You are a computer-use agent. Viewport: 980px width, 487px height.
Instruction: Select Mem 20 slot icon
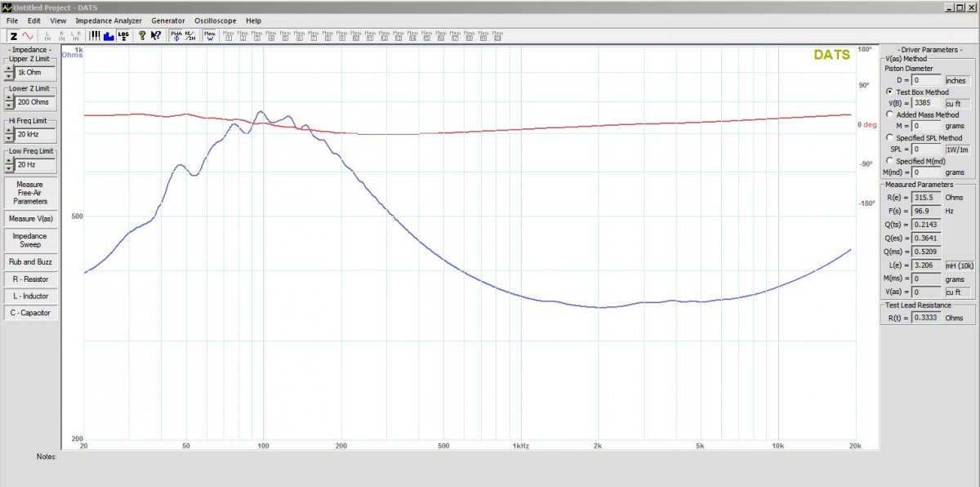tap(497, 36)
